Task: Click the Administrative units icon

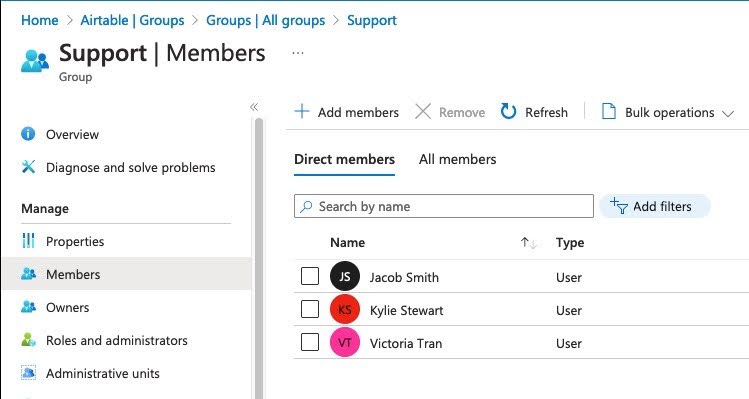Action: [28, 373]
